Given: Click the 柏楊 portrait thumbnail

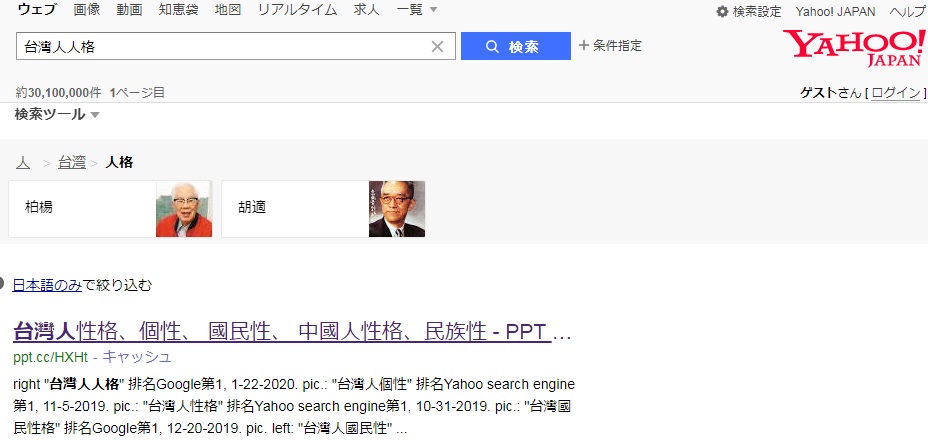Looking at the screenshot, I should pos(184,209).
